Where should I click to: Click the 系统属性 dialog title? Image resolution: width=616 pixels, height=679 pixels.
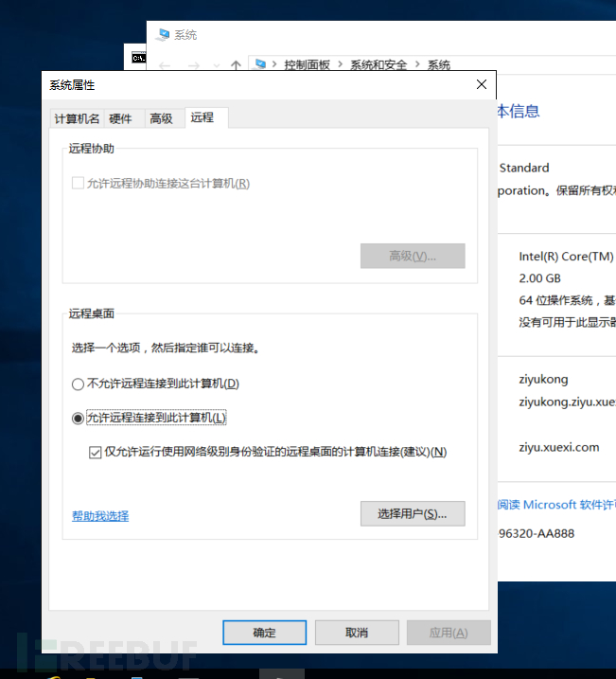[72, 85]
